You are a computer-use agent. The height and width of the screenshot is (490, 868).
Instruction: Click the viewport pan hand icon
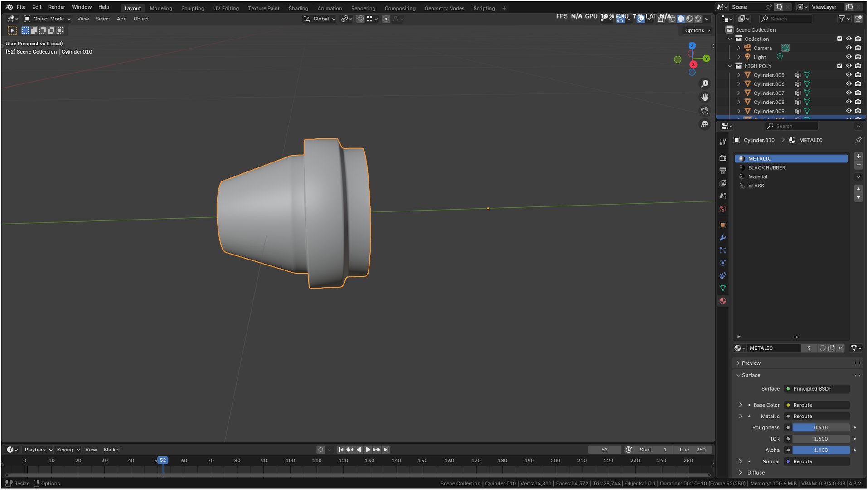(704, 97)
